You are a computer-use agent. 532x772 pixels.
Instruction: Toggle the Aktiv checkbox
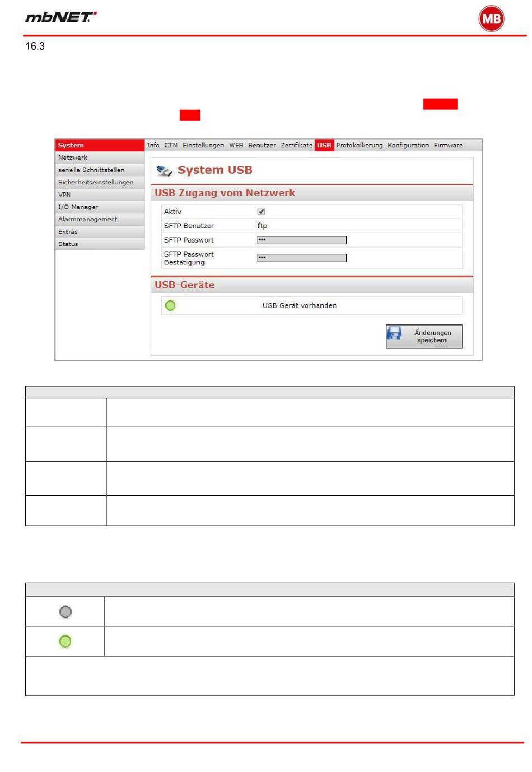coord(261,211)
